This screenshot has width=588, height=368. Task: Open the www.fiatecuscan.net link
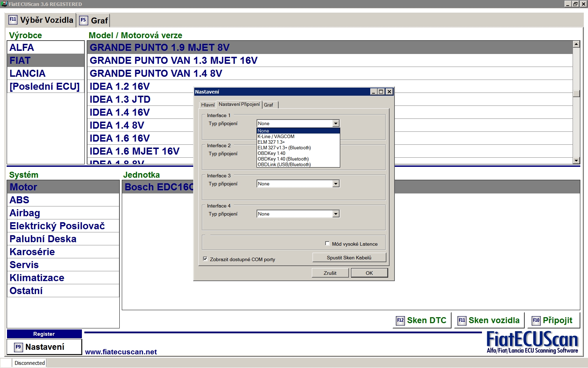(x=121, y=352)
